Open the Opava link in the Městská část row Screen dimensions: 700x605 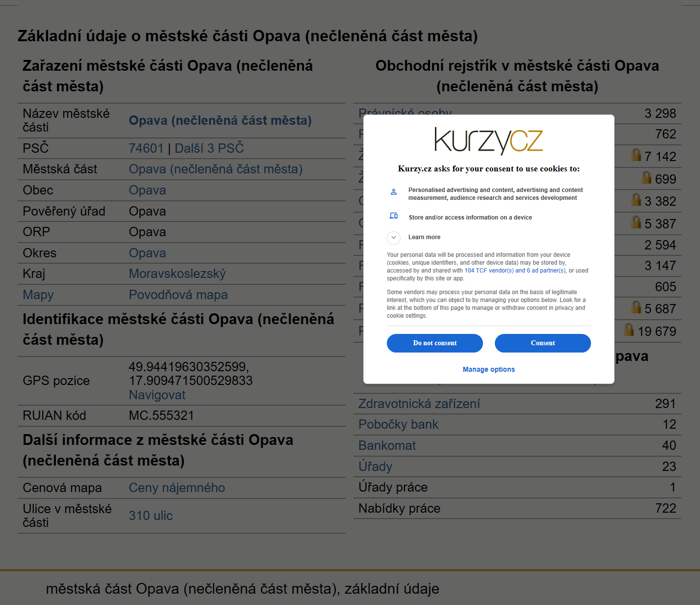[215, 169]
